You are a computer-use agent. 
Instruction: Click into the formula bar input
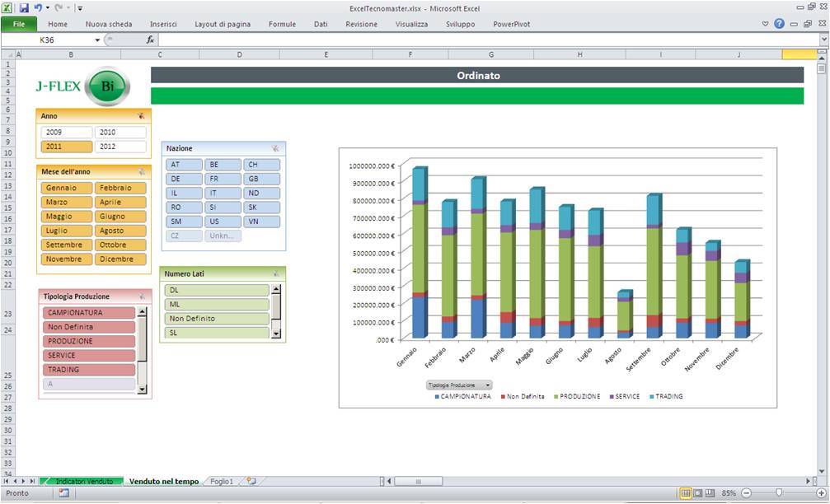tap(488, 40)
